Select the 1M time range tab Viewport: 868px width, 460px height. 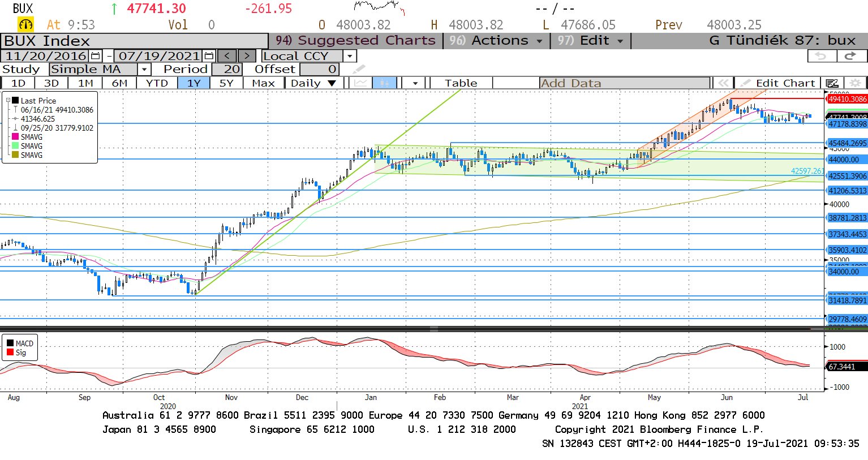pos(85,83)
